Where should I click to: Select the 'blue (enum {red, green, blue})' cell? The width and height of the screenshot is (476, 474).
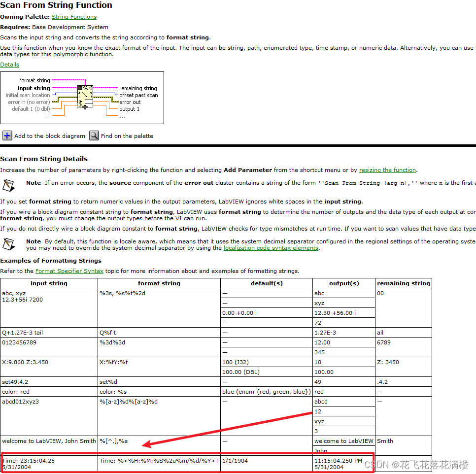[267, 391]
